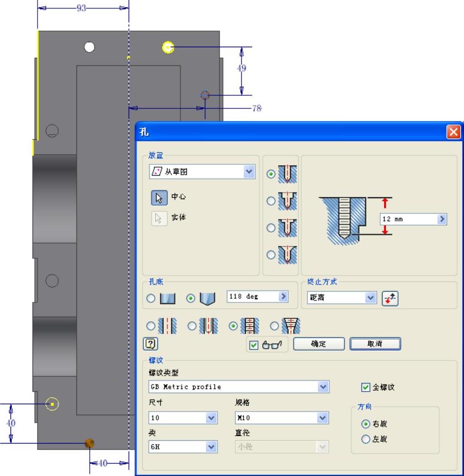Select the counterbore hole type radio
Screen dimensions: 464x476
271,200
